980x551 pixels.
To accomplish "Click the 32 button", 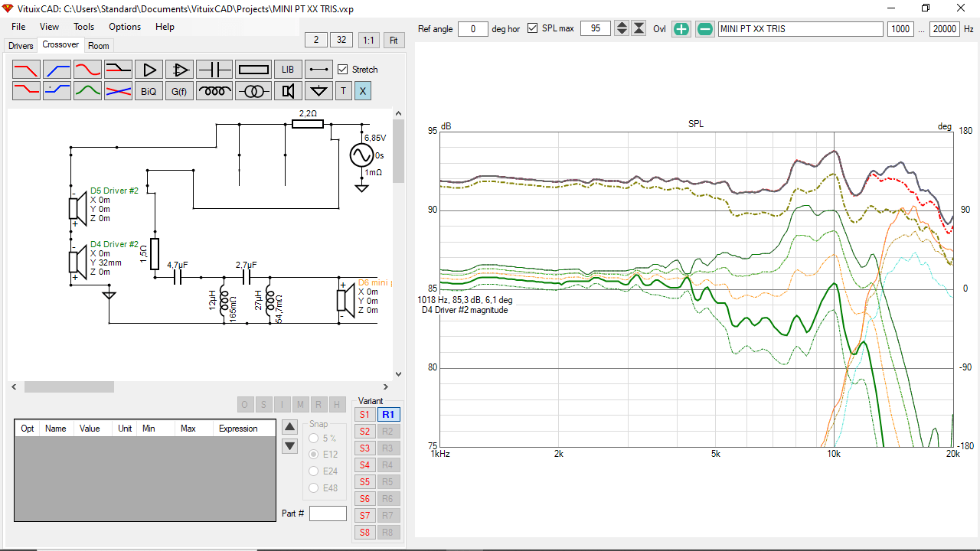I will [x=341, y=40].
